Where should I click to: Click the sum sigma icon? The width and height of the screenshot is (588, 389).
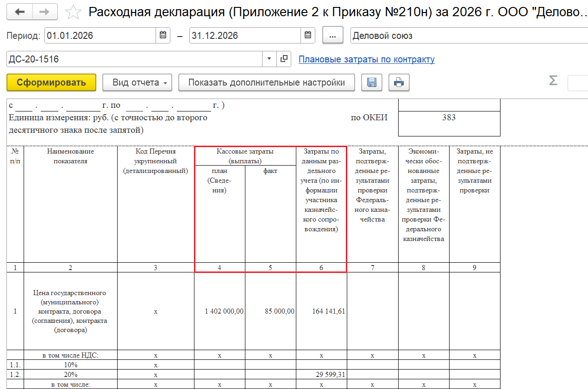tap(553, 81)
